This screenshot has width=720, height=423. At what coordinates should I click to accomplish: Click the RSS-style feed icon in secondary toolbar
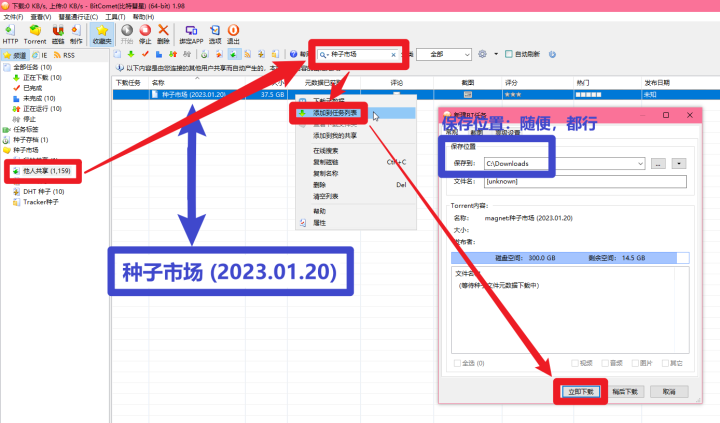point(248,54)
